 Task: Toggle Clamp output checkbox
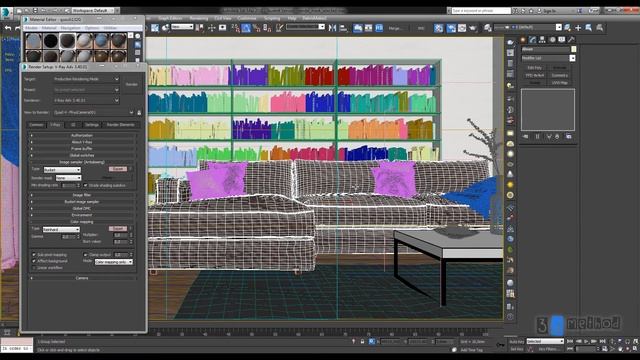tap(86, 255)
